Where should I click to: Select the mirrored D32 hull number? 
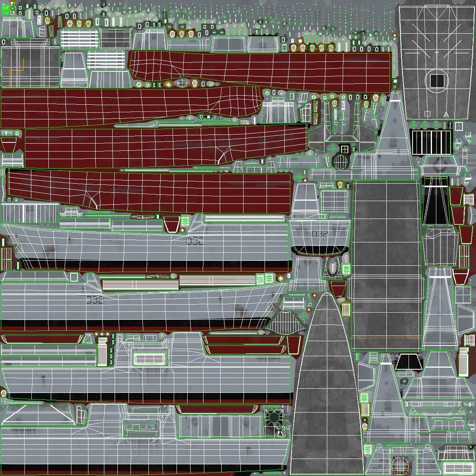(95, 300)
